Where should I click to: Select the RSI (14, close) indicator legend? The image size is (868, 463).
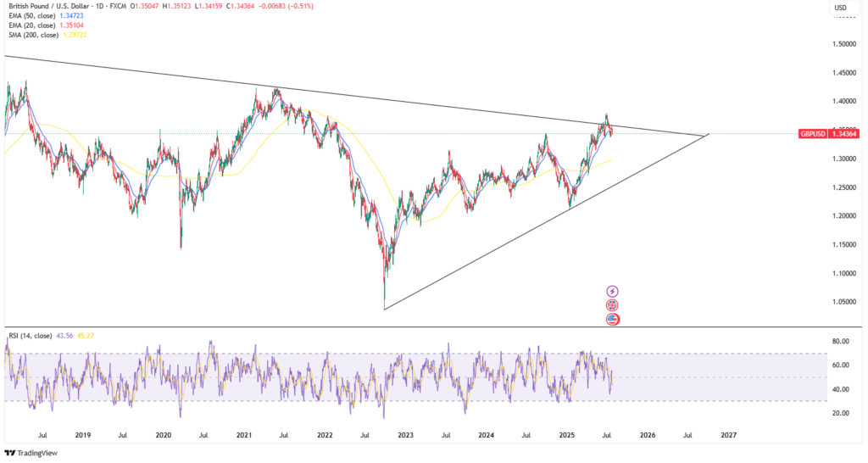31,336
